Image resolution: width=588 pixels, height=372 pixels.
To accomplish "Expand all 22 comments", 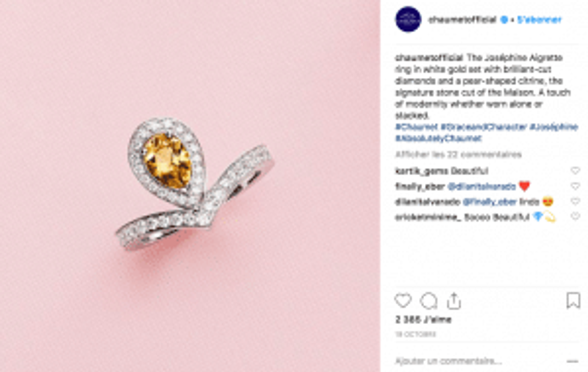I will [458, 155].
